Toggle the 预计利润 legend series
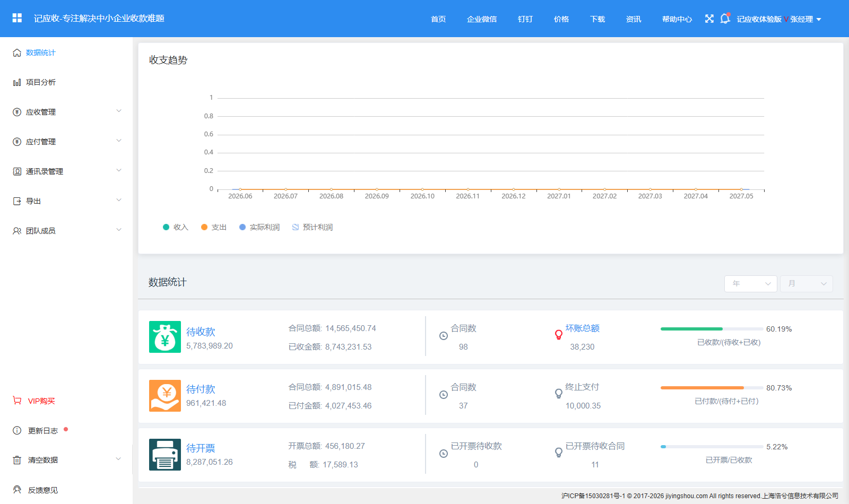Screen dimensions: 849x504 coord(313,227)
